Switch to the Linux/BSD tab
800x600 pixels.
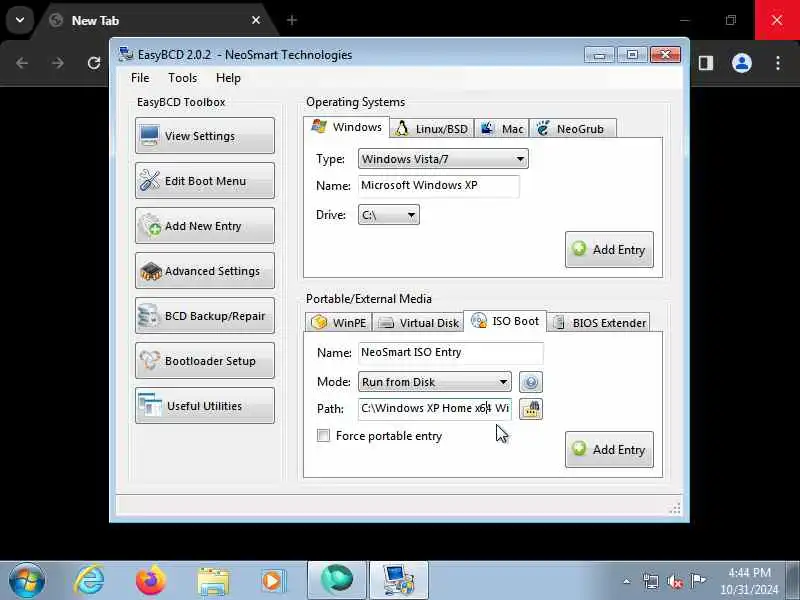(432, 129)
